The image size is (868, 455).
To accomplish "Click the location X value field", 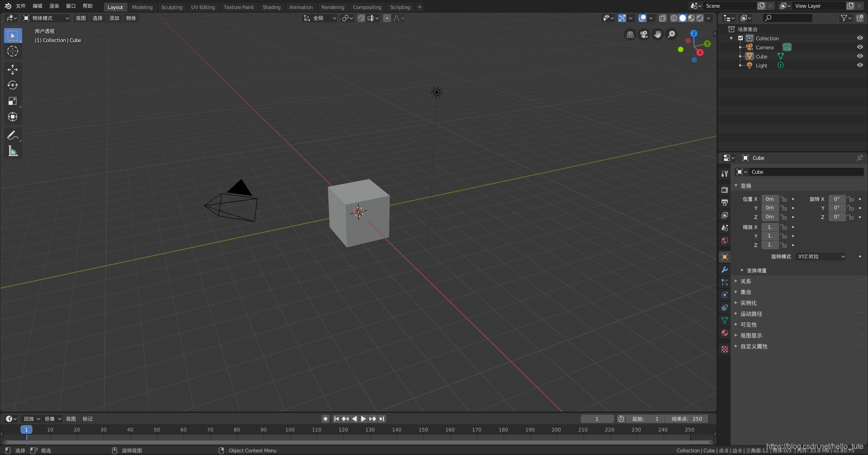I will point(770,199).
